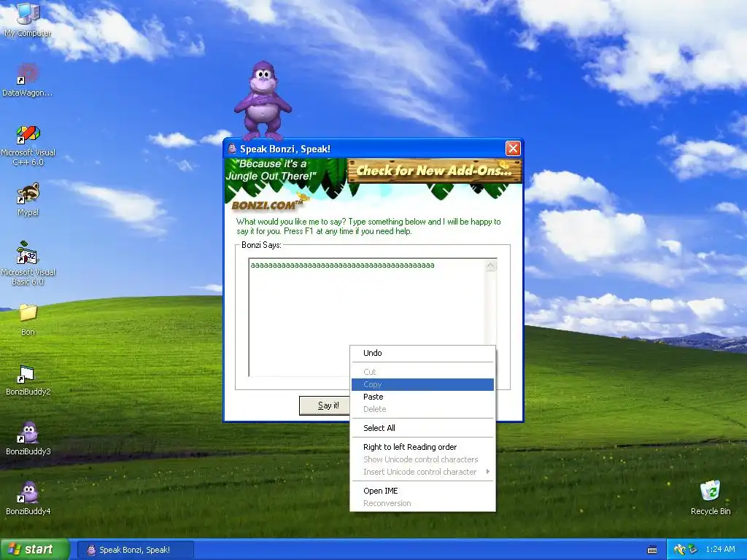
Task: Click the purple Bonzi gorilla character
Action: [x=263, y=101]
